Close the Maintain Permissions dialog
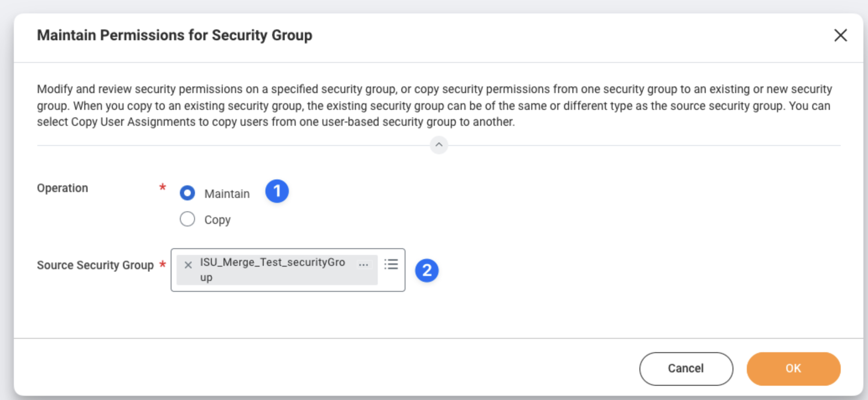 point(840,35)
